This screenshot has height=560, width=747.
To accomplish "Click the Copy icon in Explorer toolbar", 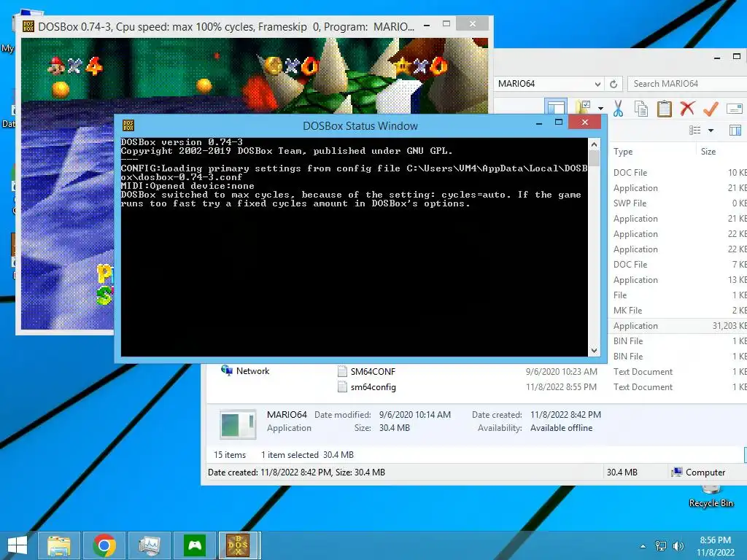I will point(640,109).
